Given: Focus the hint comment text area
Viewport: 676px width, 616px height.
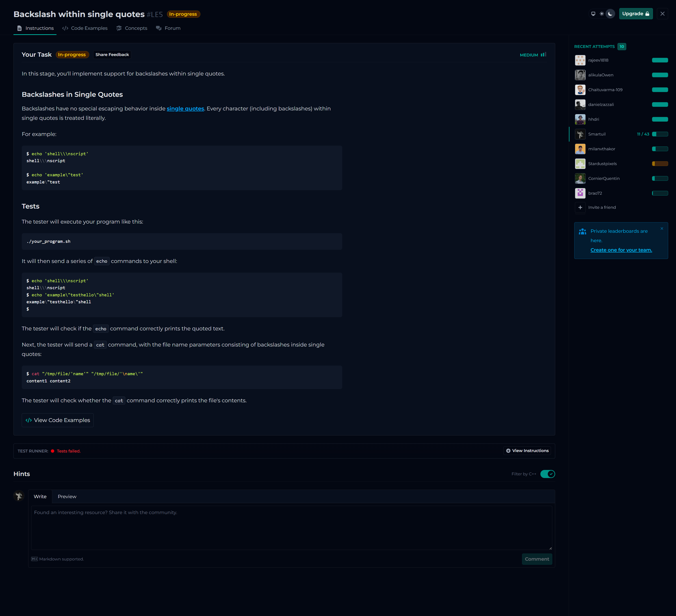Looking at the screenshot, I should (291, 528).
